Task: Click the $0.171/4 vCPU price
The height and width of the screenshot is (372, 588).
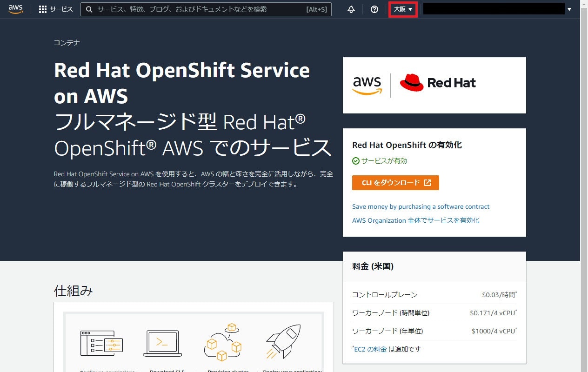Action: click(493, 313)
